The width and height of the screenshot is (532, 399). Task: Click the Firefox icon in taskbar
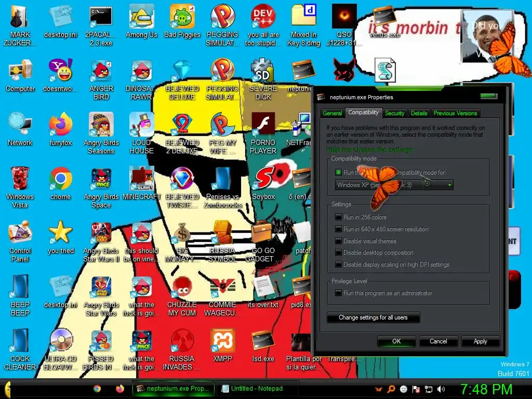120,389
